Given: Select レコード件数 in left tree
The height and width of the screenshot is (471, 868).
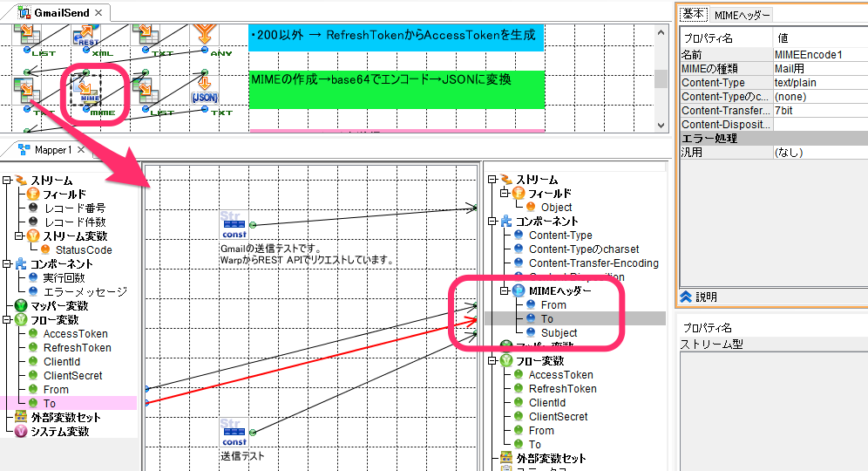Looking at the screenshot, I should [74, 222].
